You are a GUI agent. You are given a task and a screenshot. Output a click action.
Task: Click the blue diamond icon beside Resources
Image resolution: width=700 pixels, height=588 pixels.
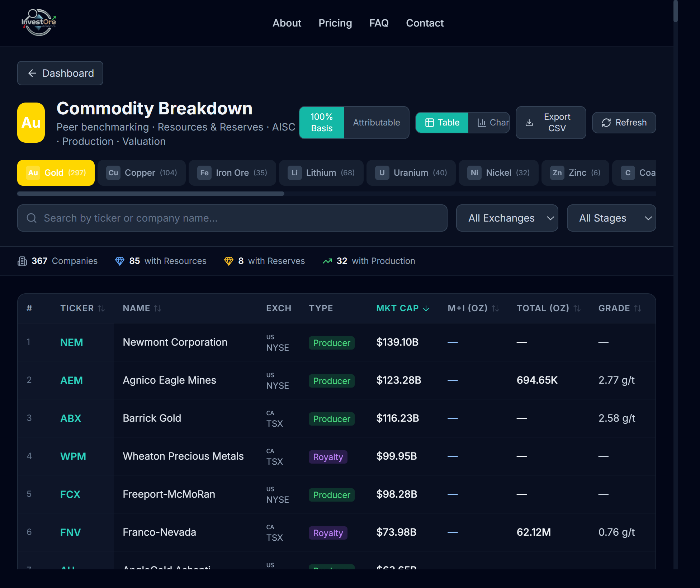point(120,261)
